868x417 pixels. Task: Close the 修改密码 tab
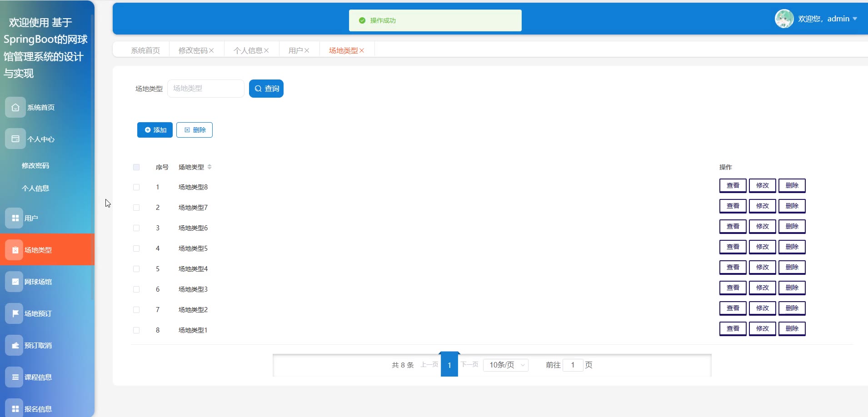211,50
